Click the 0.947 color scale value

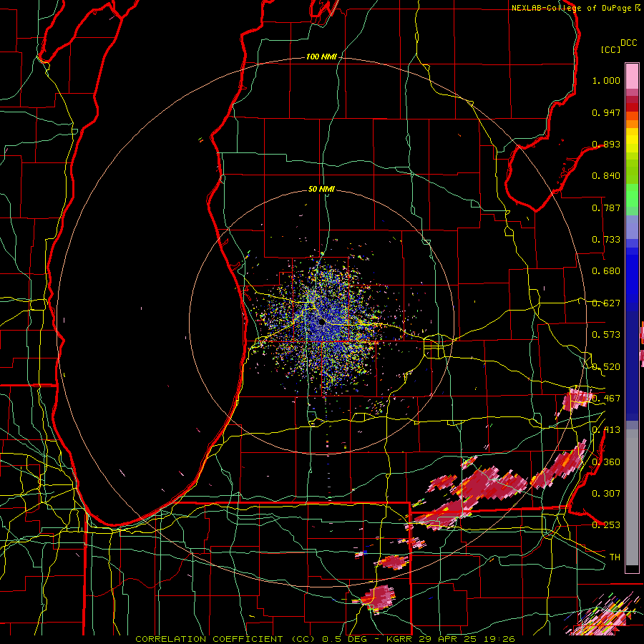pos(606,112)
